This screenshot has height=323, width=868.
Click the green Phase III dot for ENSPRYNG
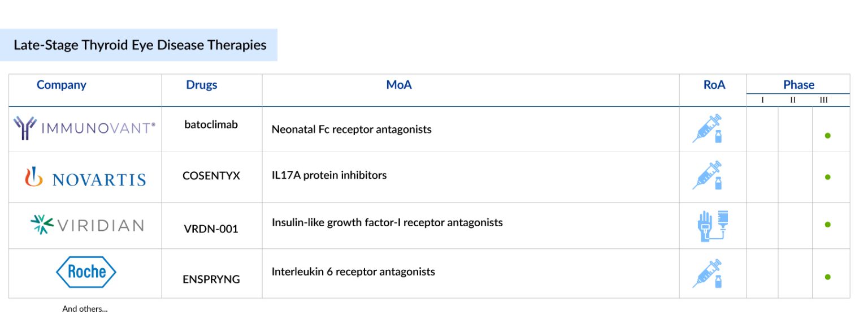click(x=827, y=277)
